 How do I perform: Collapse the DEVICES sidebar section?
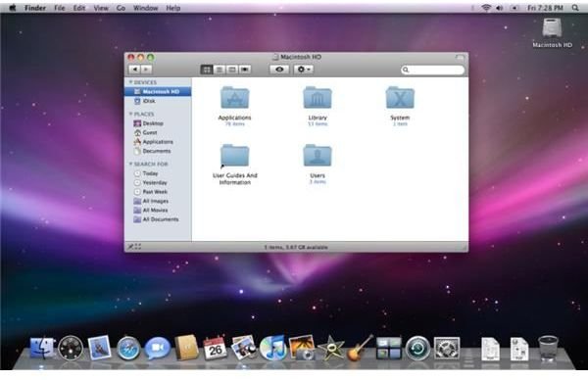pos(131,82)
